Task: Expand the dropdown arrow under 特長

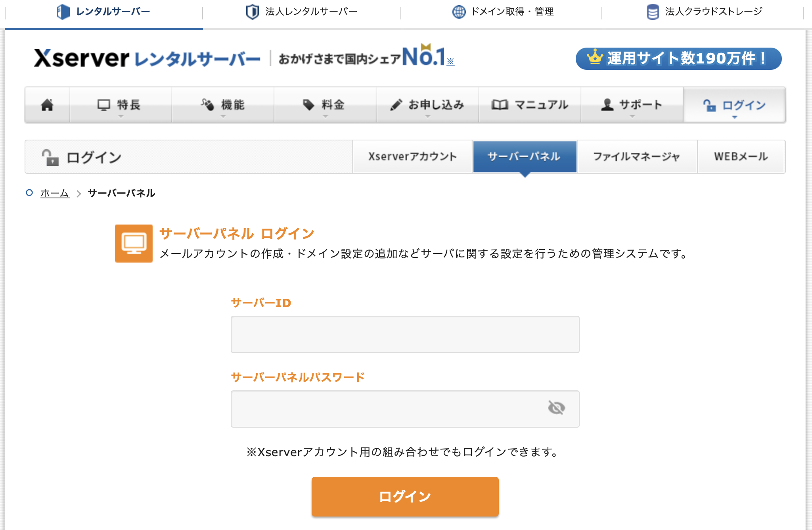Action: [121, 117]
